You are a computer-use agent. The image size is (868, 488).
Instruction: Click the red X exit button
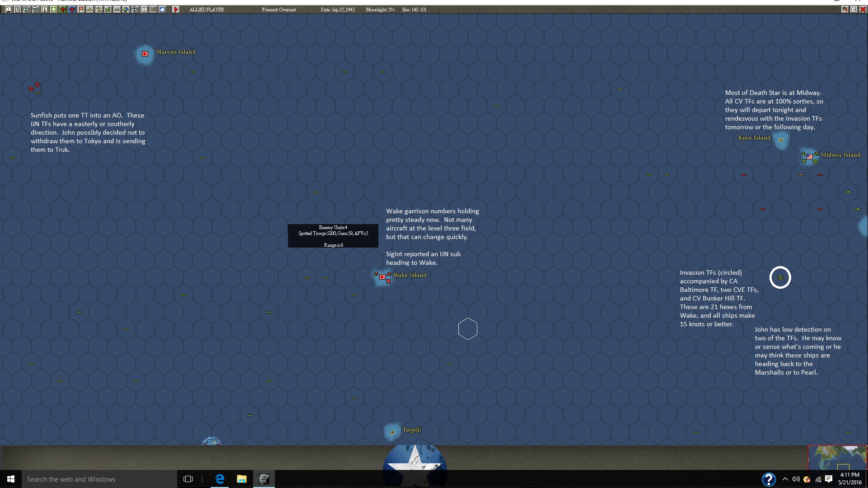[x=863, y=9]
